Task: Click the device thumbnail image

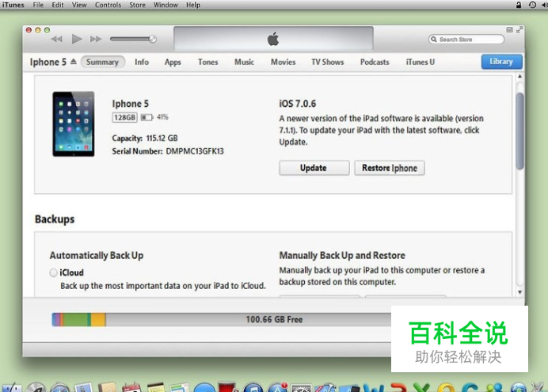Action: click(x=74, y=124)
